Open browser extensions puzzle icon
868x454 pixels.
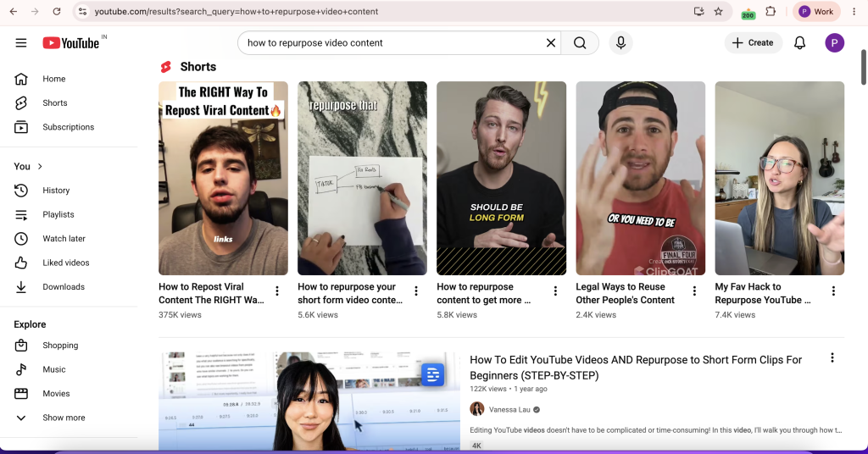[x=771, y=12]
